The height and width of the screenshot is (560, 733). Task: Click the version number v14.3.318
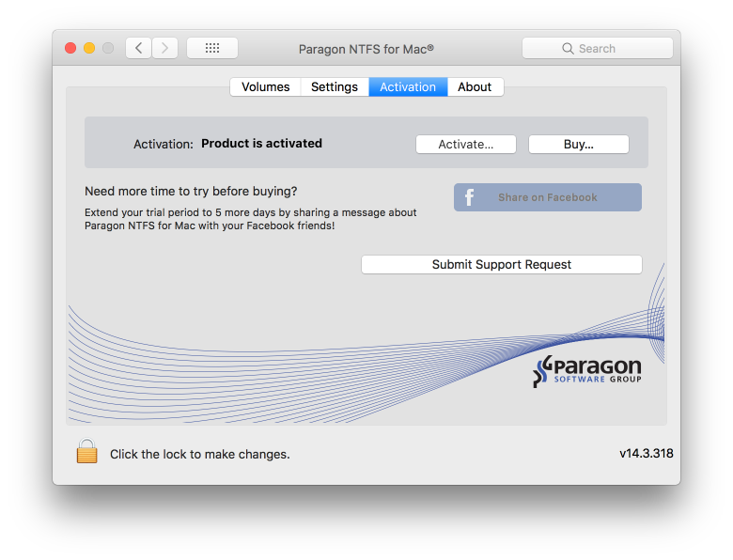646,454
